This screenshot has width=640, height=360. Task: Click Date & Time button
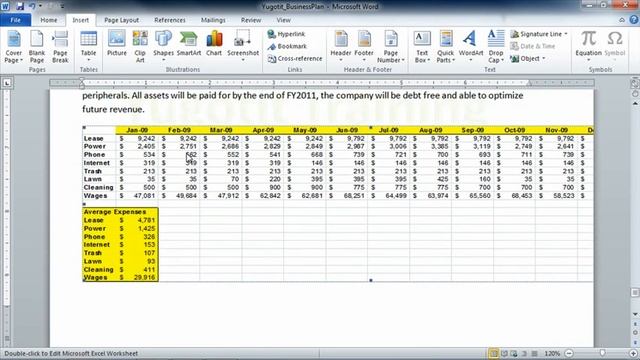pyautogui.click(x=533, y=46)
